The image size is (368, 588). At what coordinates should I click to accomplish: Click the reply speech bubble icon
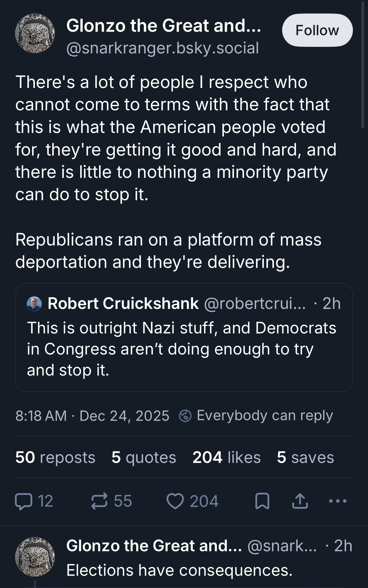click(x=24, y=501)
